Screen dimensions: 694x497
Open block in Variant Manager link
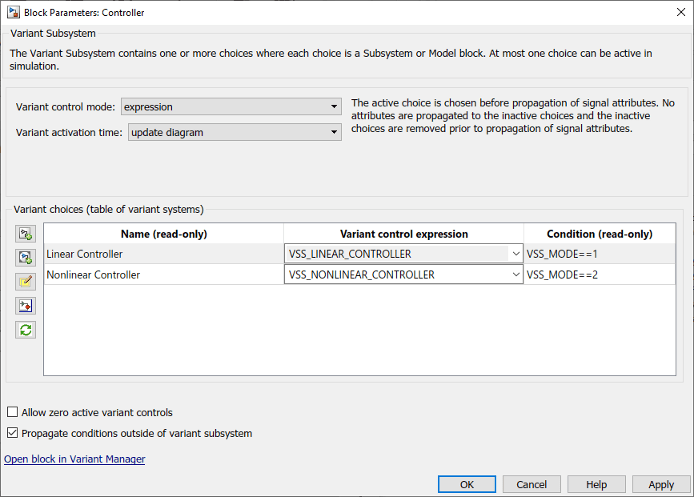coord(75,459)
